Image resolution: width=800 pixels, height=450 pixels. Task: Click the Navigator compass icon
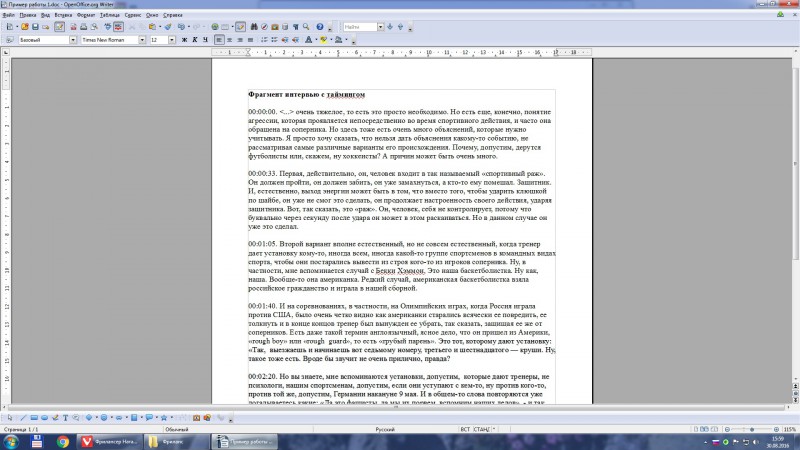(264, 27)
